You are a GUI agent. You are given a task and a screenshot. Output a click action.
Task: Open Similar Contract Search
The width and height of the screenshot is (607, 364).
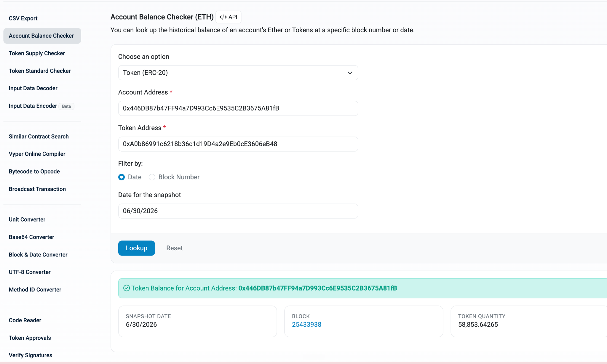click(x=39, y=137)
